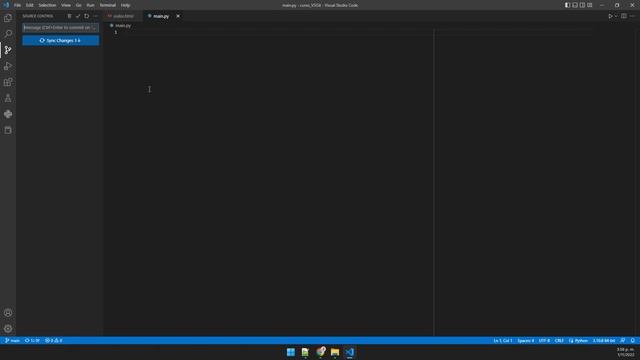Open the Terminal menu
640x360 pixels.
(108, 5)
